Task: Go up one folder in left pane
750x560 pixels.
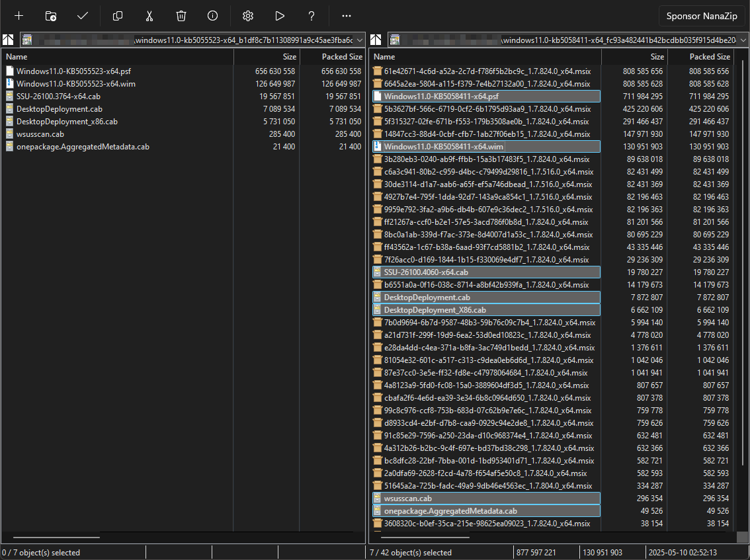Action: pyautogui.click(x=8, y=40)
